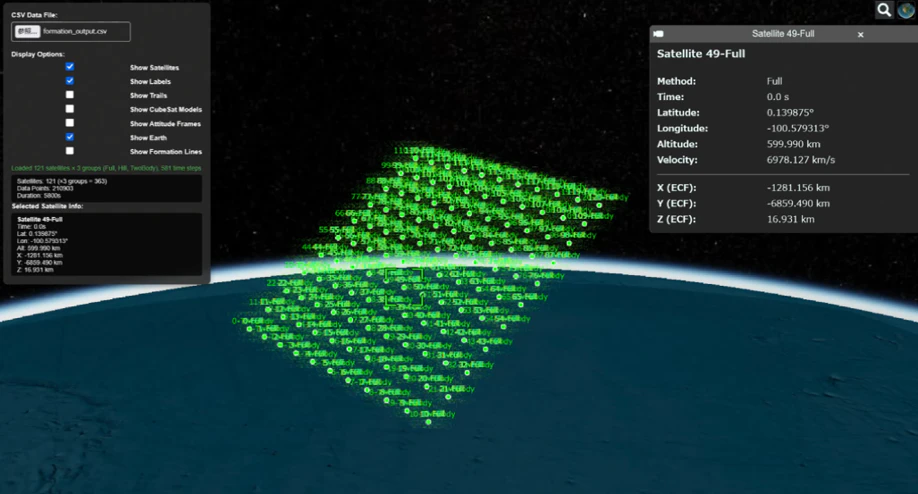Click the formation_output.csv file name
Screen dimensions: 918x494
[75, 32]
